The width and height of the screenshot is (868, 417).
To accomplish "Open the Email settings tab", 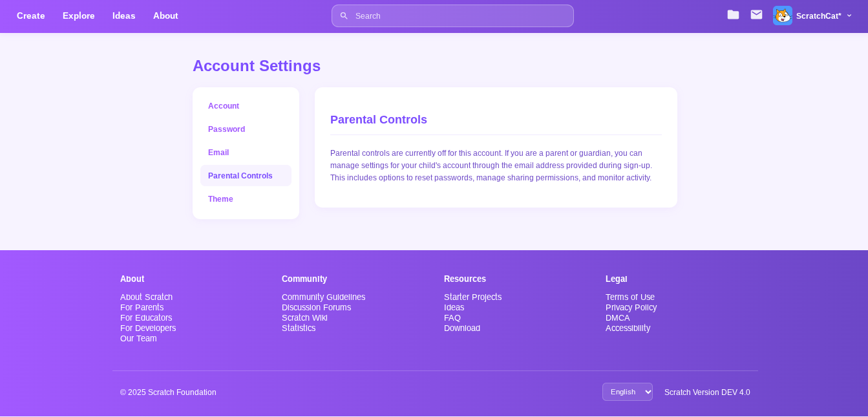I will (218, 153).
